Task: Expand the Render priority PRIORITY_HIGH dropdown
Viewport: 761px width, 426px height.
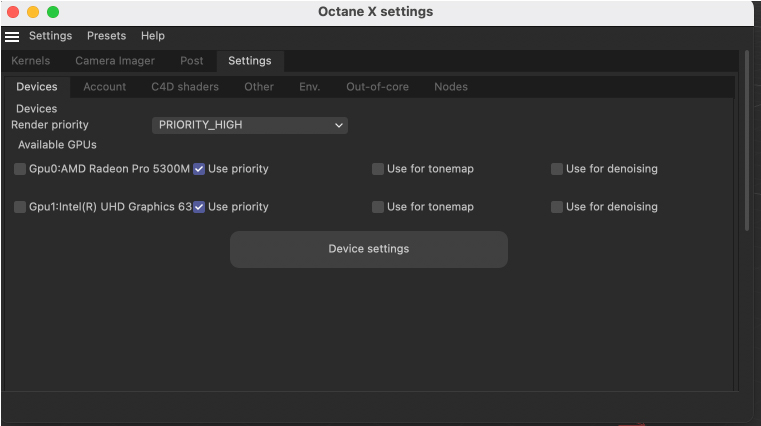Action: coord(250,125)
